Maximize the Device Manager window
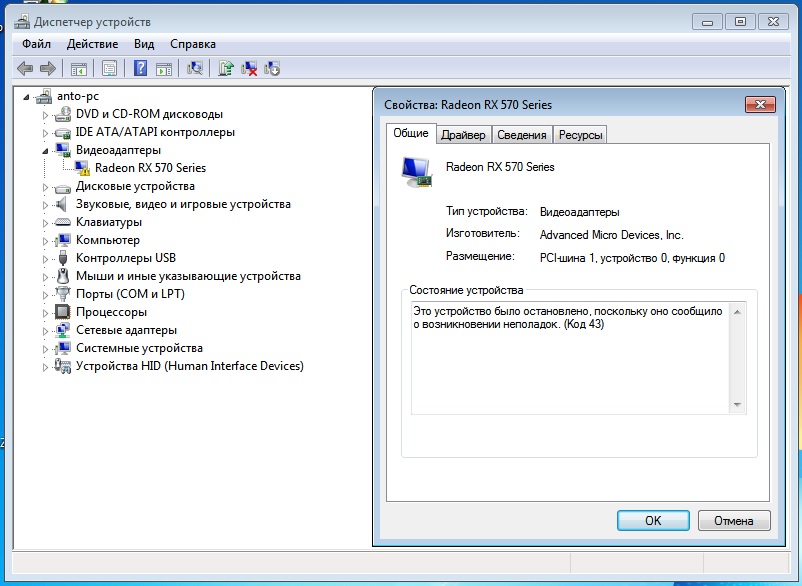The width and height of the screenshot is (802, 586). (740, 21)
